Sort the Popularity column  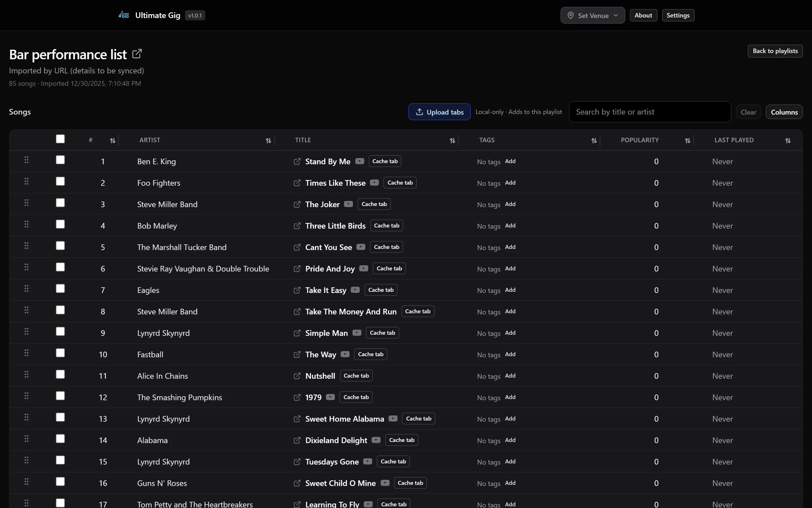[687, 141]
